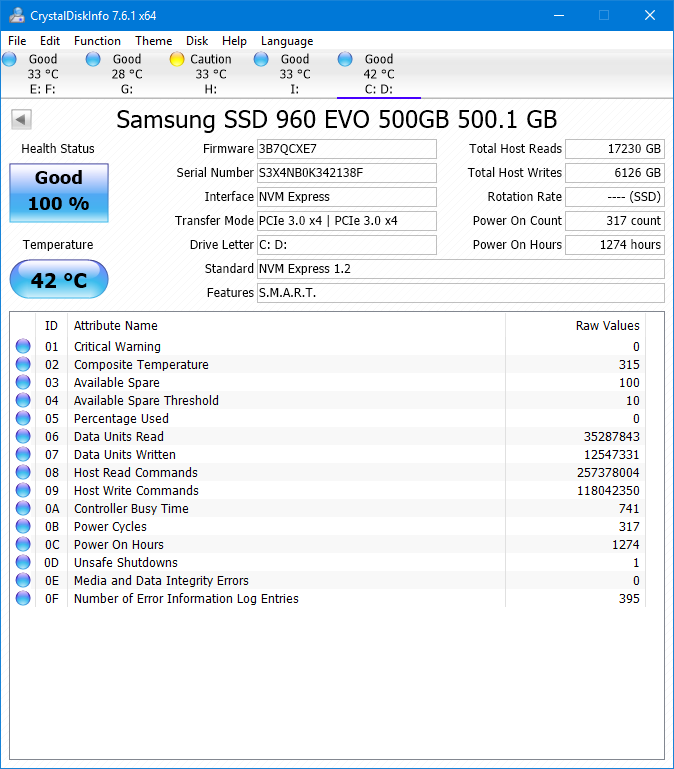674x769 pixels.
Task: Click status orb for Host Write Commands row
Action: pos(23,490)
